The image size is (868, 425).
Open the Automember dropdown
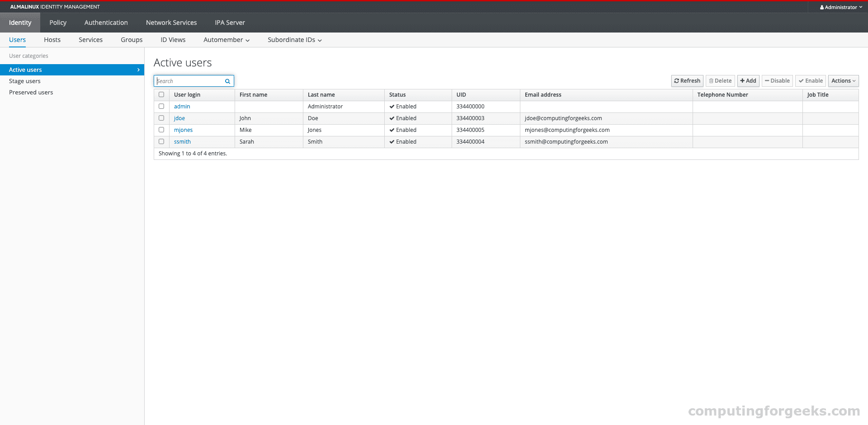tap(226, 40)
